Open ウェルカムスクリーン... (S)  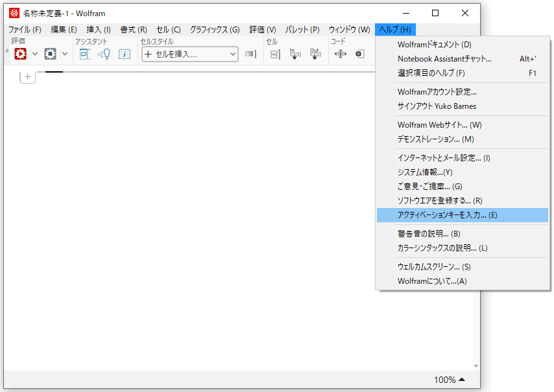pos(463,266)
